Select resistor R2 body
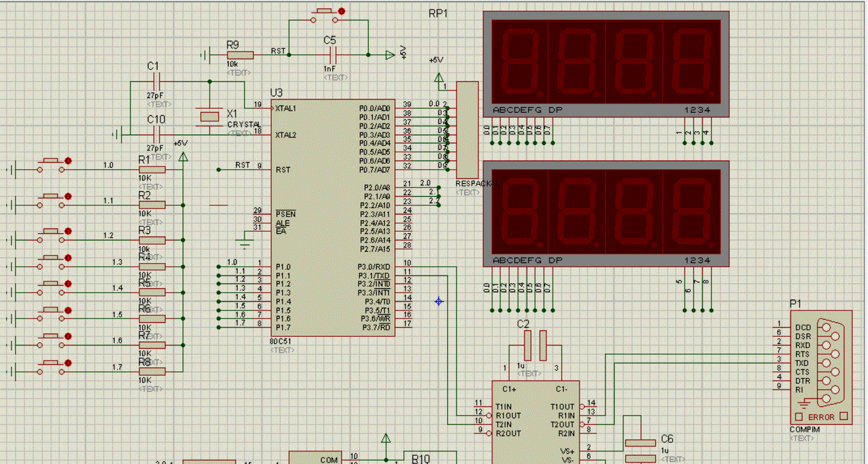The height and width of the screenshot is (464, 868). coord(152,205)
